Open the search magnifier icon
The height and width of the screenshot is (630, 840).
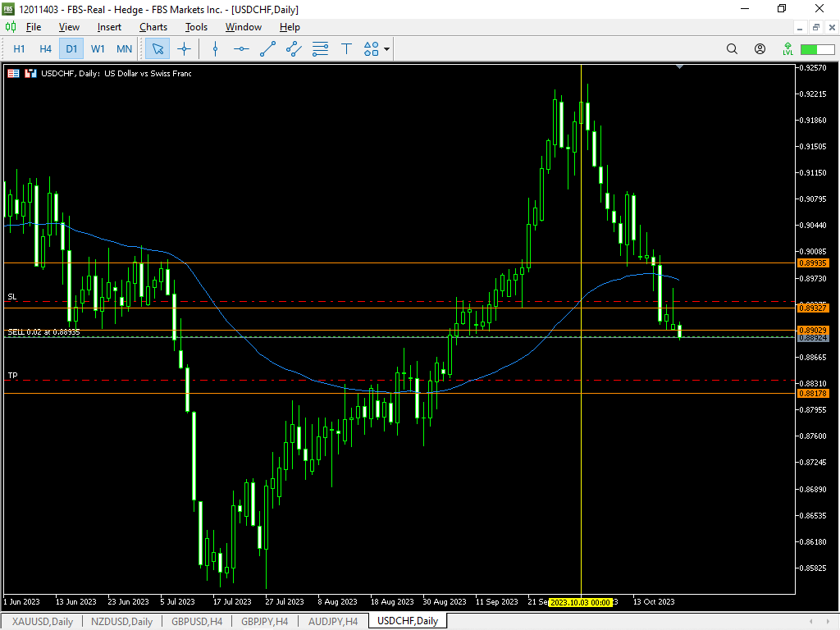click(x=732, y=49)
